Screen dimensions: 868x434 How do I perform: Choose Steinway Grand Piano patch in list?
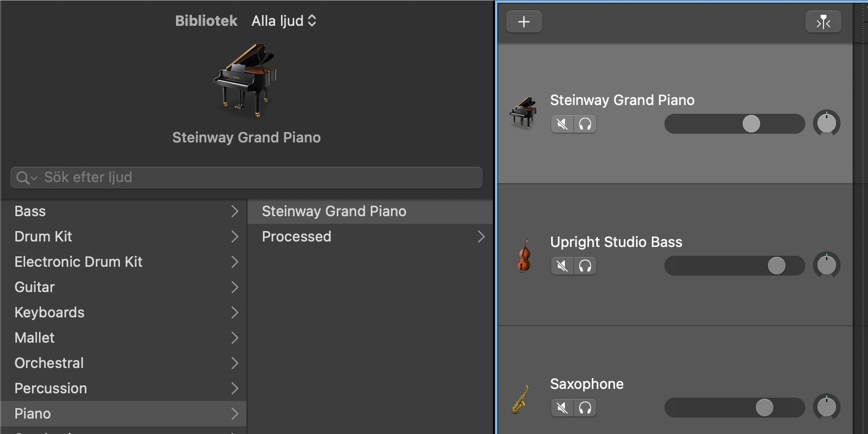370,211
